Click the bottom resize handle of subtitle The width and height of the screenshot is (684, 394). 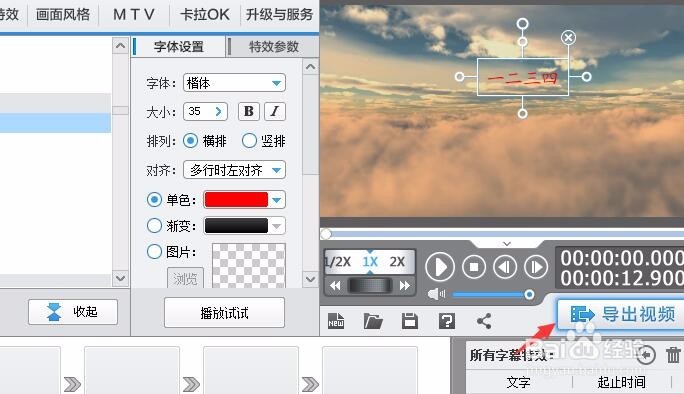point(523,114)
